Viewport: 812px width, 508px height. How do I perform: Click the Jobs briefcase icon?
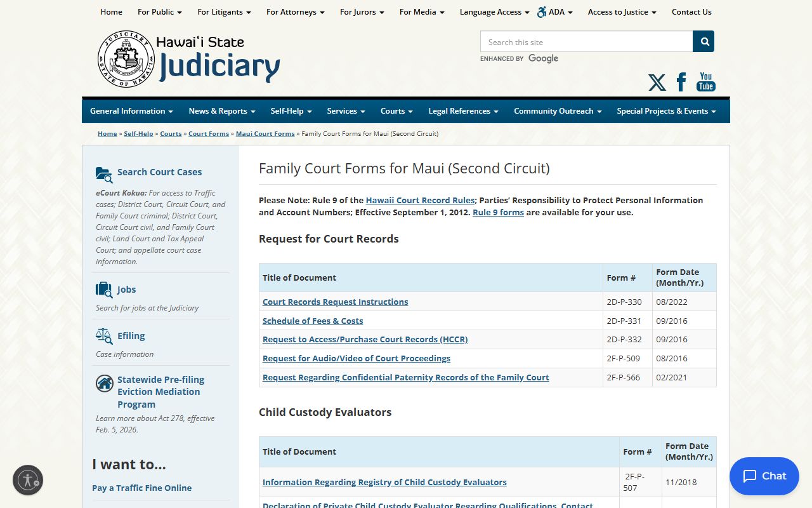104,290
